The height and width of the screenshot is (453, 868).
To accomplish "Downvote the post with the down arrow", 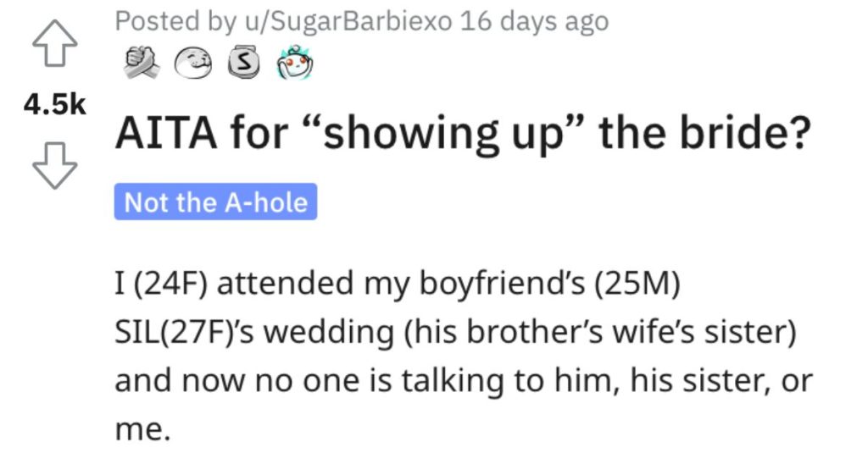I will click(55, 166).
